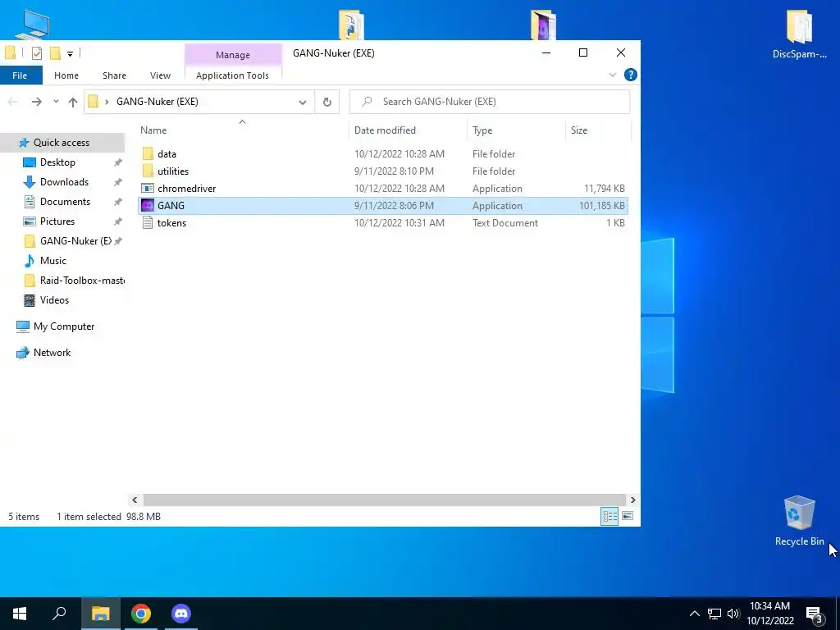Open the File menu
Image resolution: width=840 pixels, height=630 pixels.
pos(21,75)
